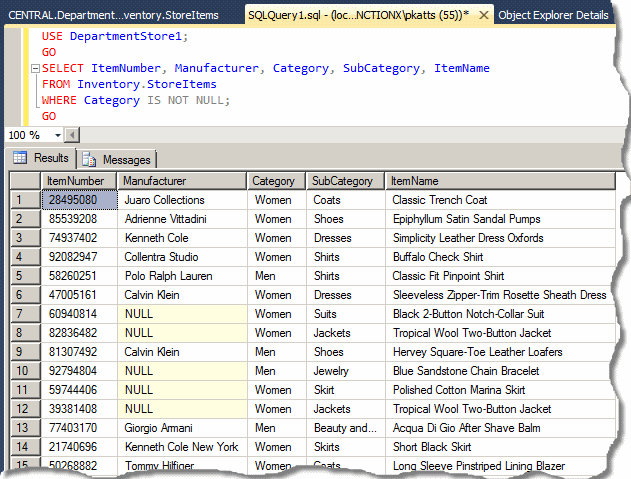This screenshot has height=479, width=631.
Task: Click the Classic Trench Coat item name
Action: (x=500, y=200)
